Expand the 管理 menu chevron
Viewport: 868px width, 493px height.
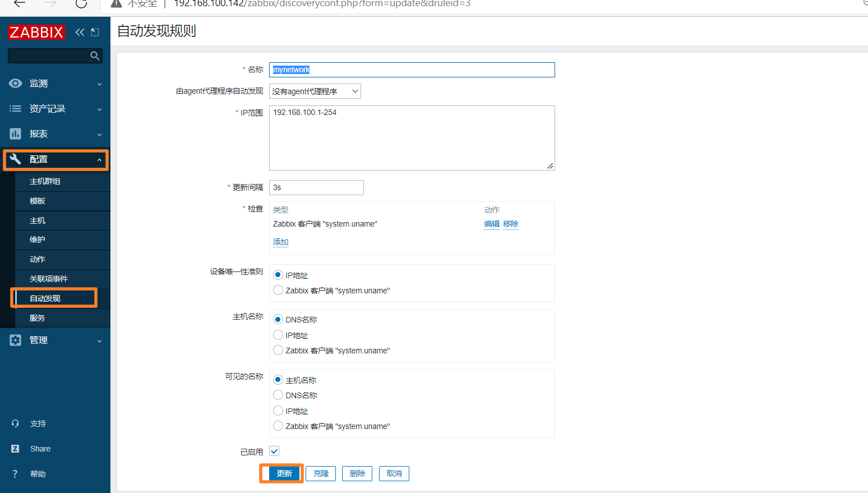(x=99, y=340)
